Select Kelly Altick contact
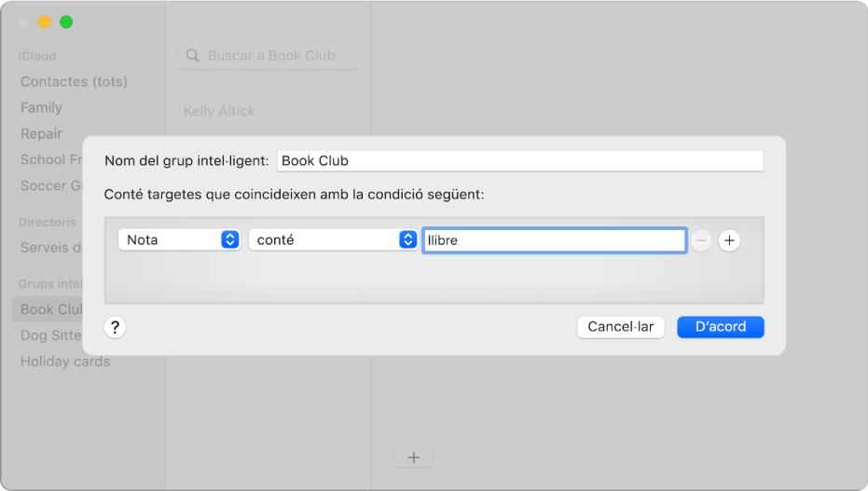Screen dimensions: 868x491 click(219, 111)
